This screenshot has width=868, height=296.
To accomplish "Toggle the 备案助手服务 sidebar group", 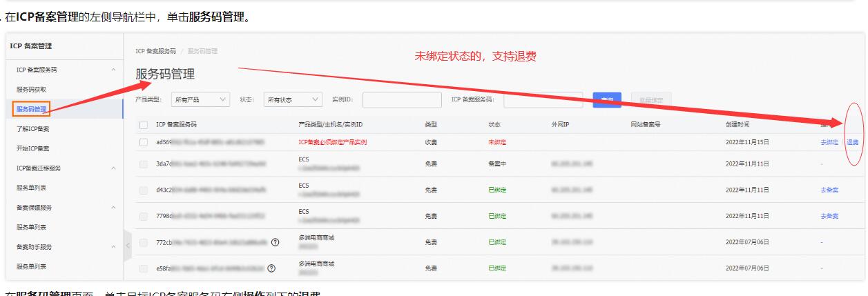I will click(113, 247).
